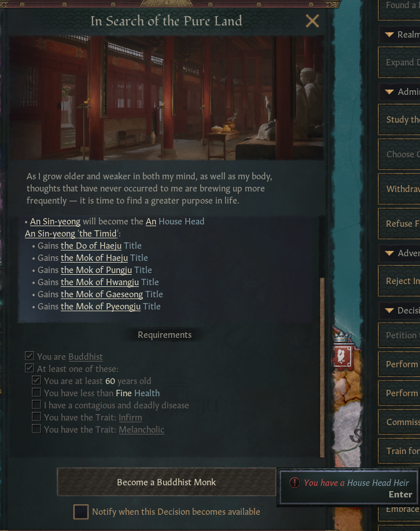Viewport: 420px width, 531px height.
Task: Open the An Sin-yeong character link
Action: [x=55, y=222]
